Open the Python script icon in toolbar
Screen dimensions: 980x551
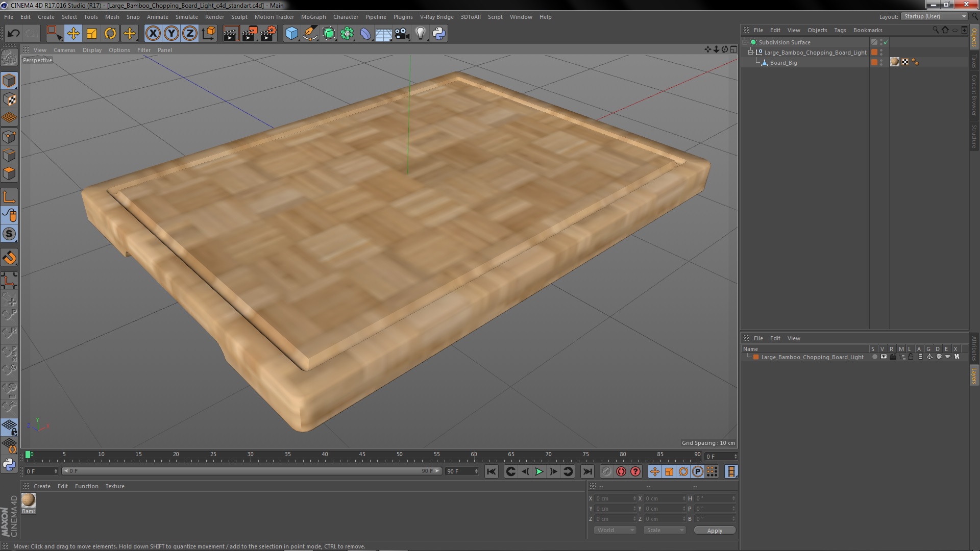tap(439, 34)
